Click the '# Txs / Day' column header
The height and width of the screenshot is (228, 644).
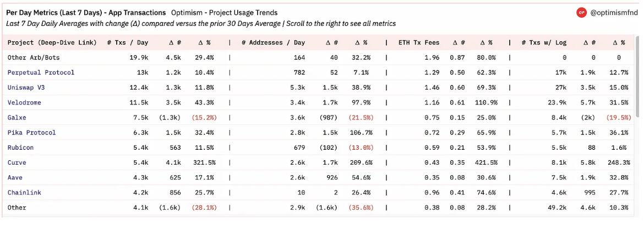click(128, 42)
